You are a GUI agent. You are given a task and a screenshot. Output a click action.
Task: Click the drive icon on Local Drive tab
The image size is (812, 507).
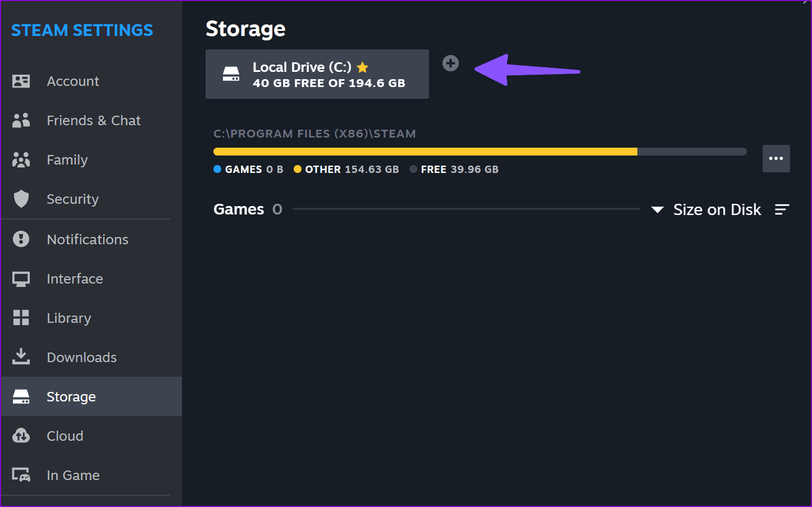(x=231, y=74)
